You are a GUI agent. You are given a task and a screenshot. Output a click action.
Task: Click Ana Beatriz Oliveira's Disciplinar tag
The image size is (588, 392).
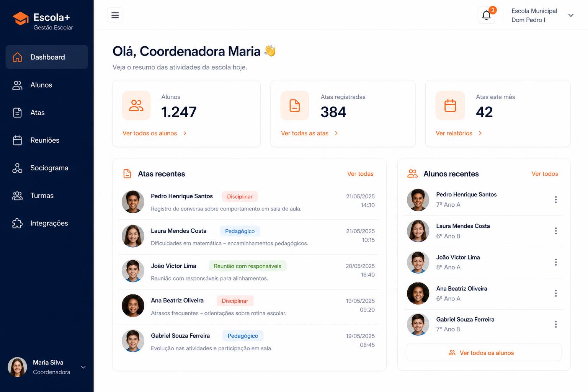tap(235, 301)
